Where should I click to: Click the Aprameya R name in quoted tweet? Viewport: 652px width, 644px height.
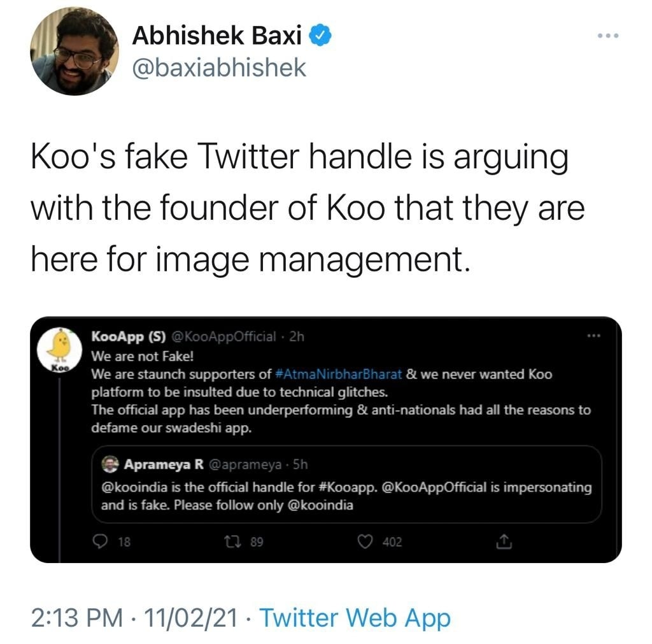[164, 464]
